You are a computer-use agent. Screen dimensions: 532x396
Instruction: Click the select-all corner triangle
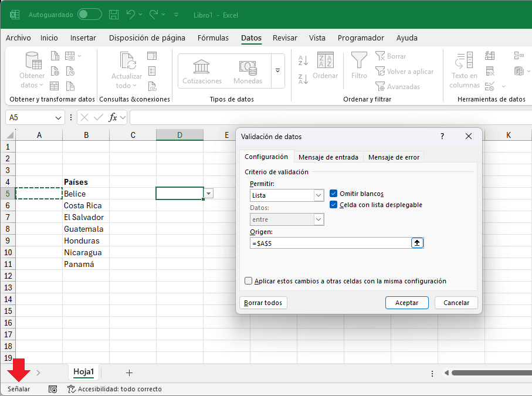coord(10,135)
